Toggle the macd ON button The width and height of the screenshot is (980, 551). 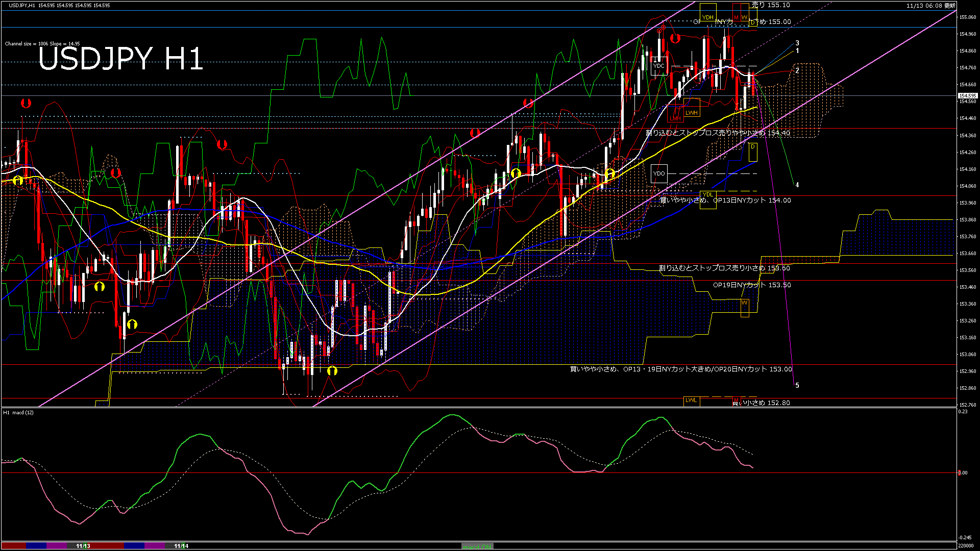point(477,546)
